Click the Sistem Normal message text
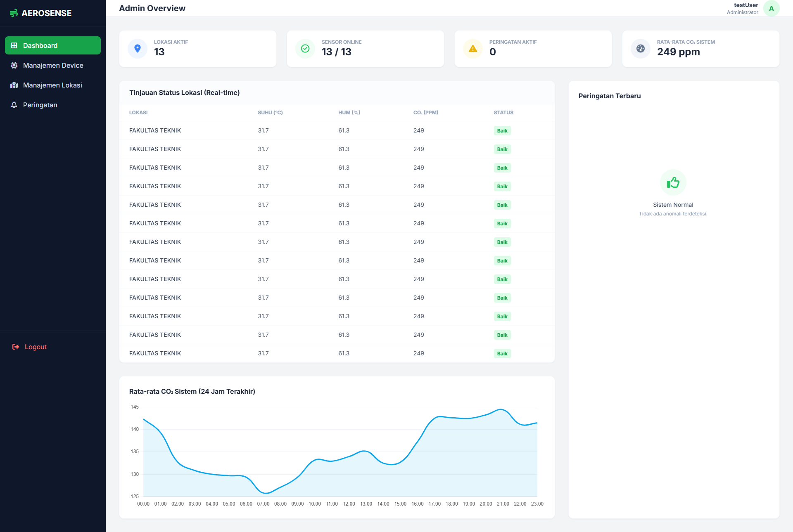793x532 pixels. 673,205
